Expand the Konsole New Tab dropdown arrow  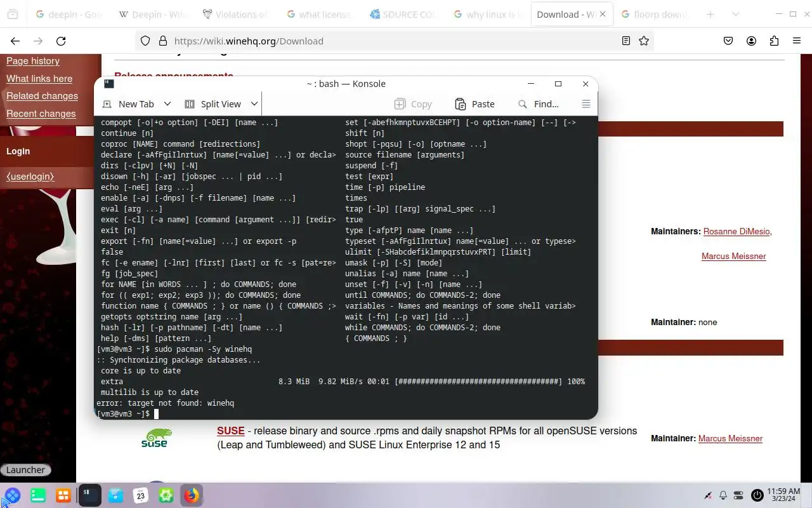167,104
